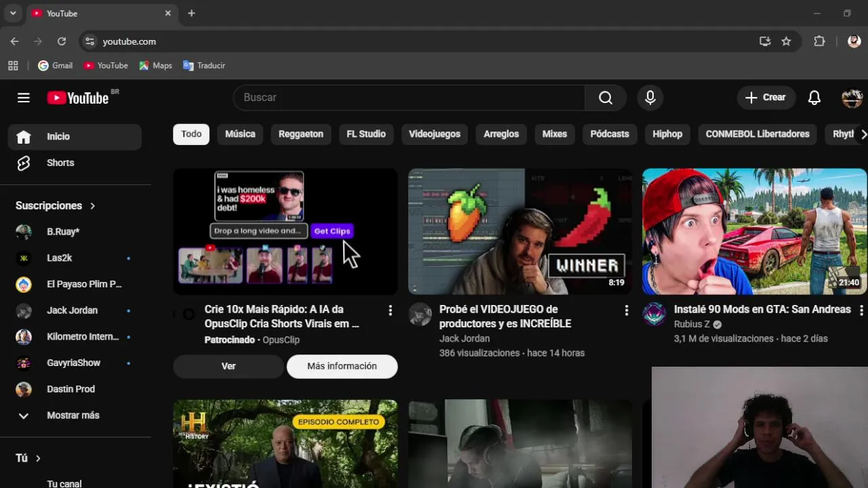Open GTA San Andreas video thumbnail
This screenshot has width=868, height=488.
(755, 232)
